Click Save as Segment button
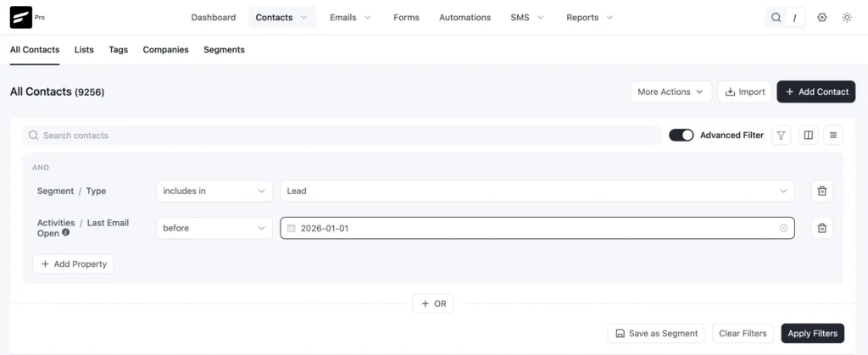Screen dimensions: 868x355 [656, 334]
